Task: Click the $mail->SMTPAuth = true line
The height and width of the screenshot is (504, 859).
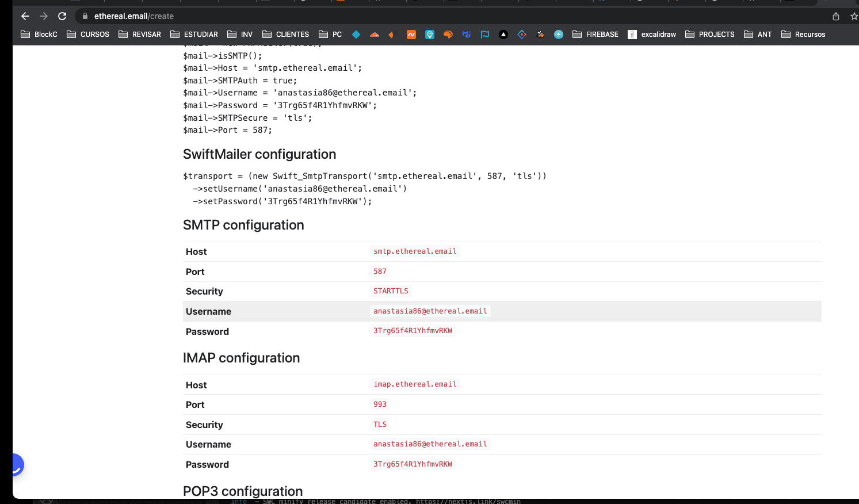Action: (x=240, y=81)
